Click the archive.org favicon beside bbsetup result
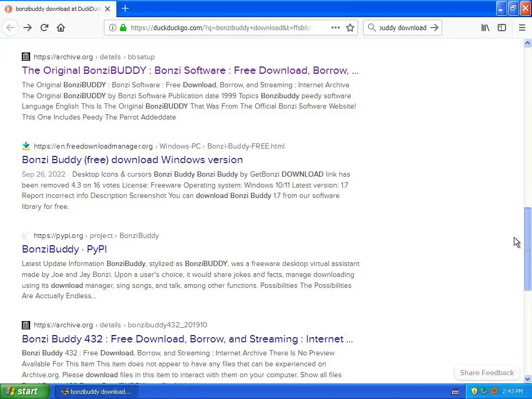The width and height of the screenshot is (532, 399). [x=26, y=57]
